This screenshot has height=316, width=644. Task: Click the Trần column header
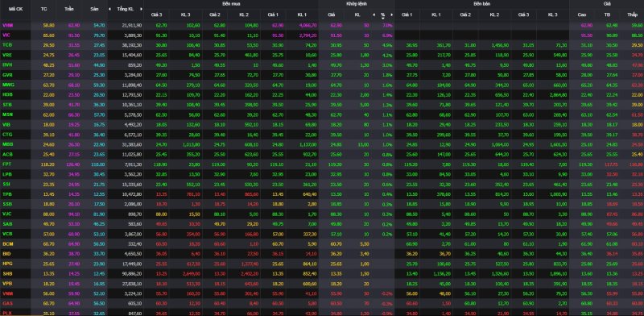coord(69,9)
